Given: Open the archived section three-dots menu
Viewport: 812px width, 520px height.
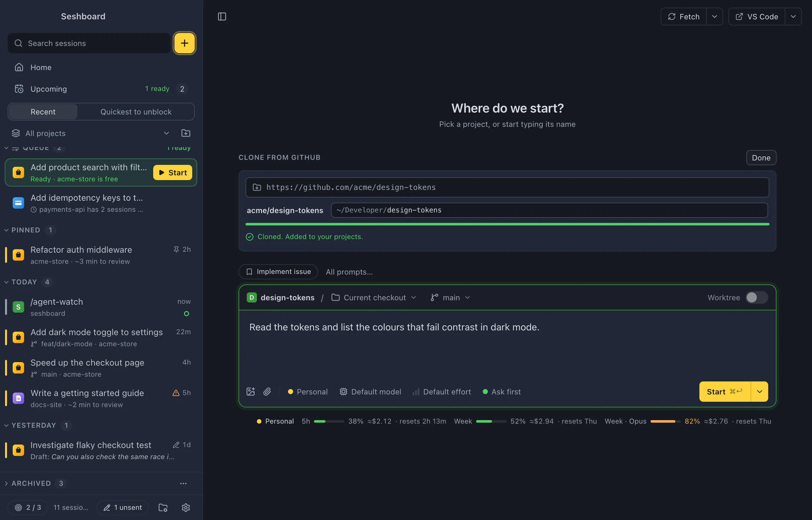Looking at the screenshot, I should (183, 484).
